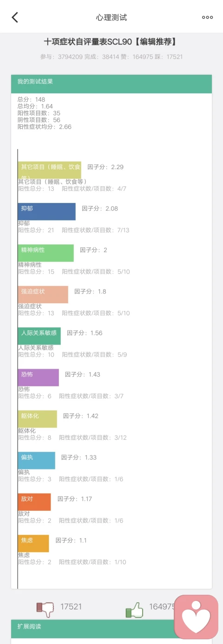The image size is (223, 644).
Task: Open the 我的测试结果 section header
Action: point(111,84)
